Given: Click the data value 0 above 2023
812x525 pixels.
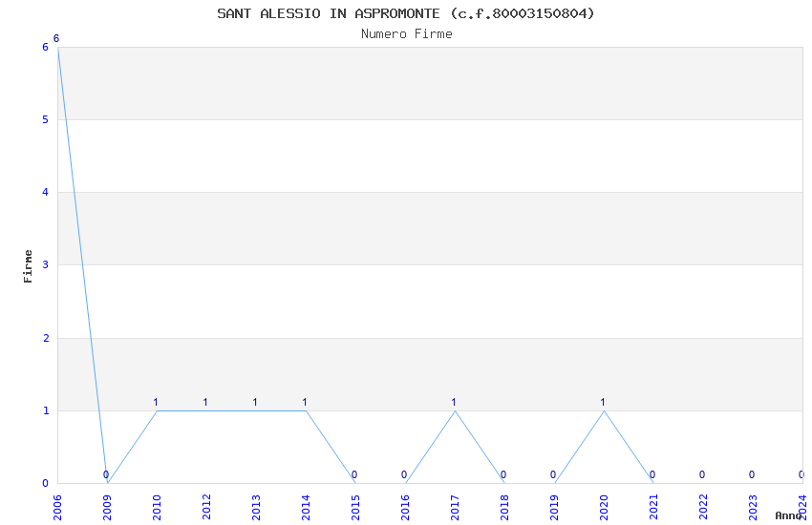Looking at the screenshot, I should (x=752, y=474).
